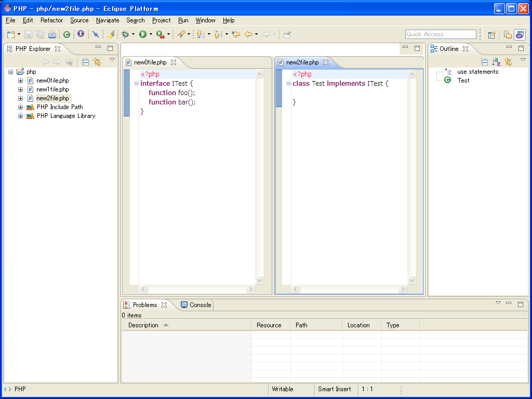Click the Back navigation arrow in main toolbar
This screenshot has width=532, height=399.
[x=248, y=34]
